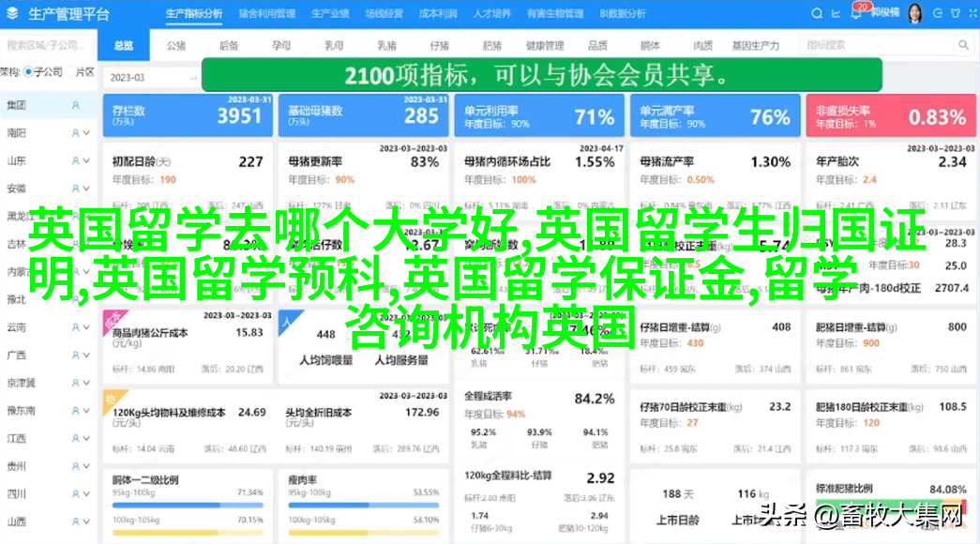Viewport: 980px width, 544px height.
Task: Click the 年产胎次 value 2.34
Action: pyautogui.click(x=953, y=162)
